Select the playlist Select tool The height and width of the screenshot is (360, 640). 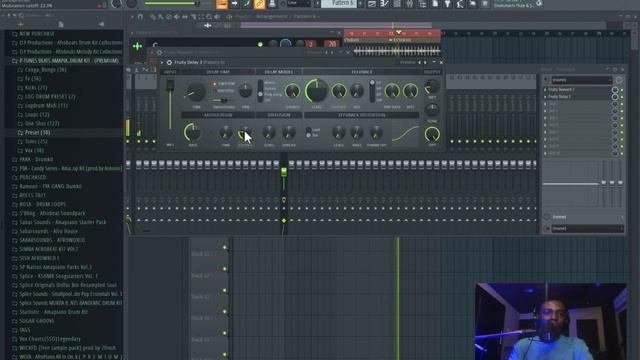point(201,17)
